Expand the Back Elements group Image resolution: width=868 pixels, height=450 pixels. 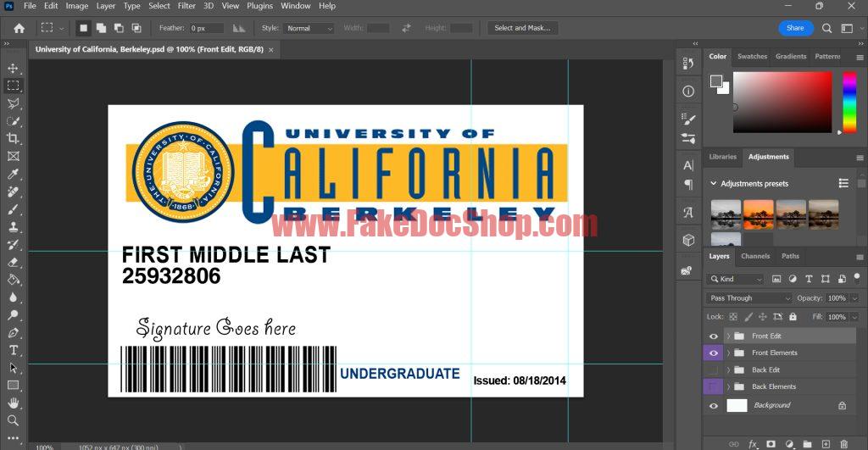pos(728,386)
